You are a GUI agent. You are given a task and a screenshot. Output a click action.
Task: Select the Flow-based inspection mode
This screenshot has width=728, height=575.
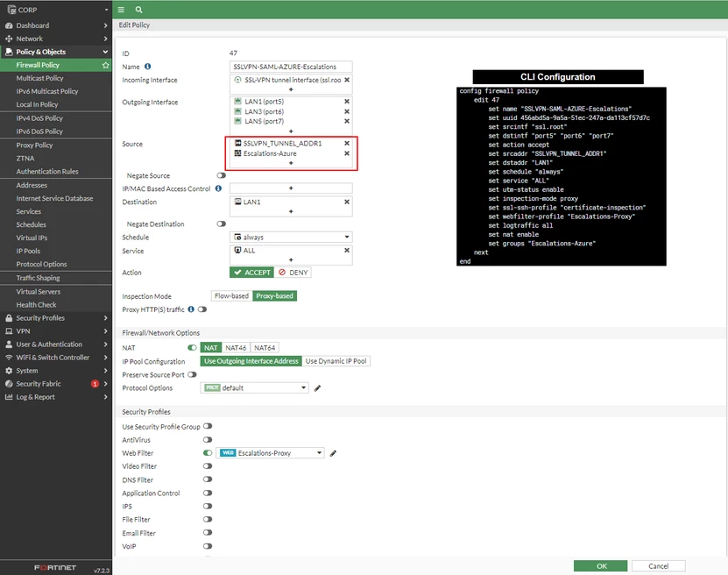point(231,296)
